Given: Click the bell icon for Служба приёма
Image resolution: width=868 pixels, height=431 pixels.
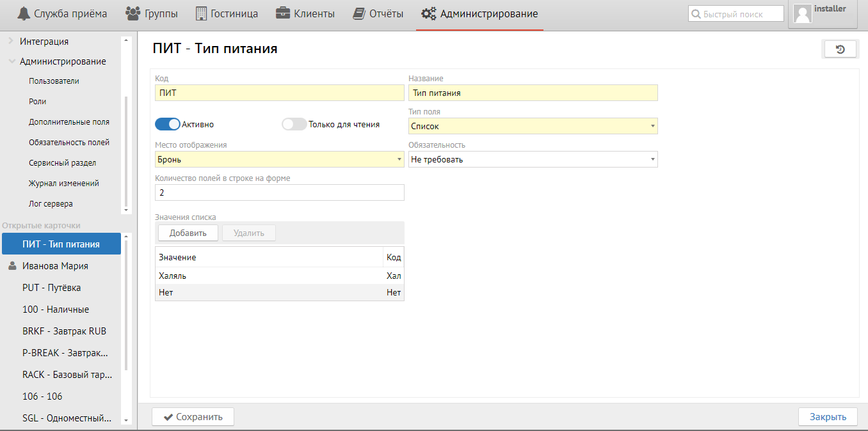Looking at the screenshot, I should tap(23, 13).
